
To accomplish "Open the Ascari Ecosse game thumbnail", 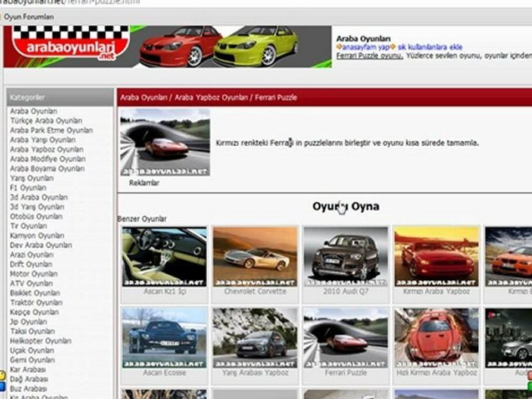I will [x=165, y=338].
